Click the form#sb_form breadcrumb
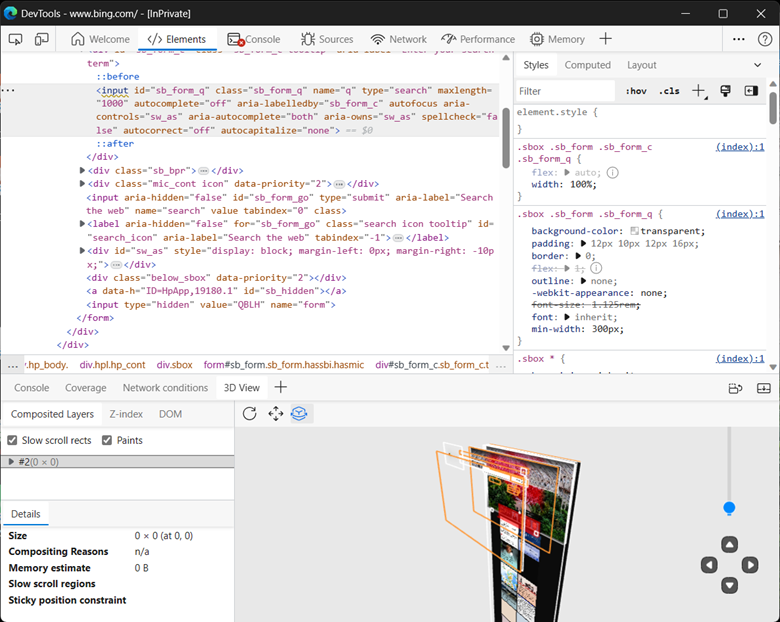Image resolution: width=780 pixels, height=622 pixels. 284,365
